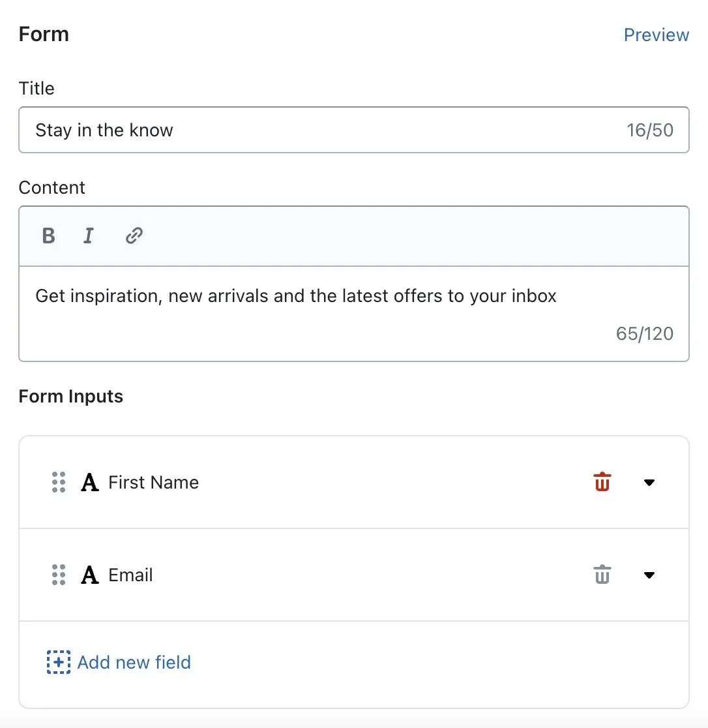Select the Email row label
Viewport: 708px width, 728px height.
(x=130, y=575)
